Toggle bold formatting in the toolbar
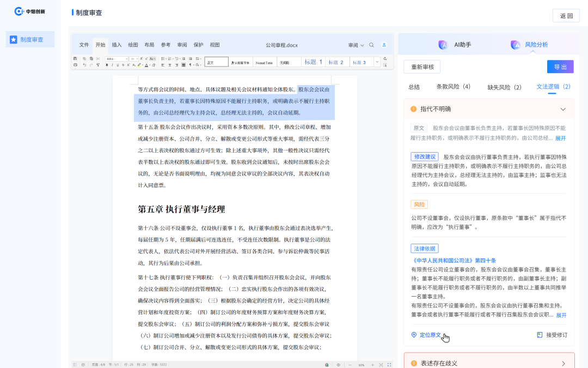This screenshot has height=368, width=588. tap(107, 65)
